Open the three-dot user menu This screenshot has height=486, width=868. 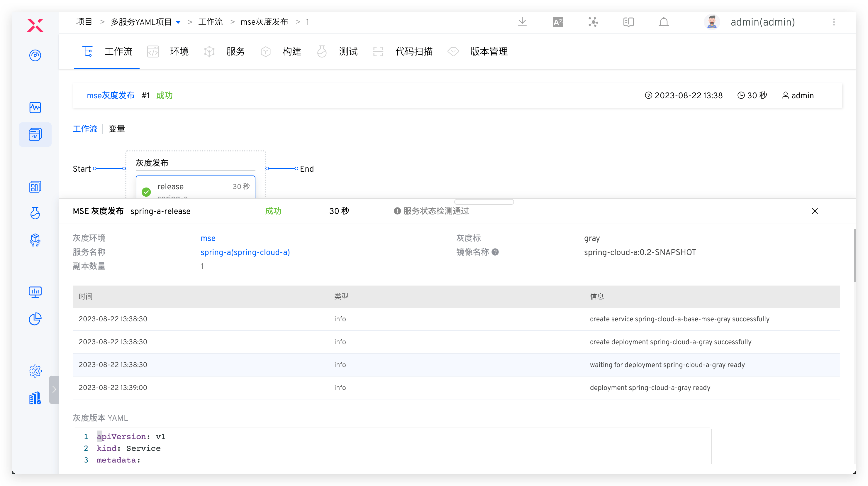coord(834,22)
